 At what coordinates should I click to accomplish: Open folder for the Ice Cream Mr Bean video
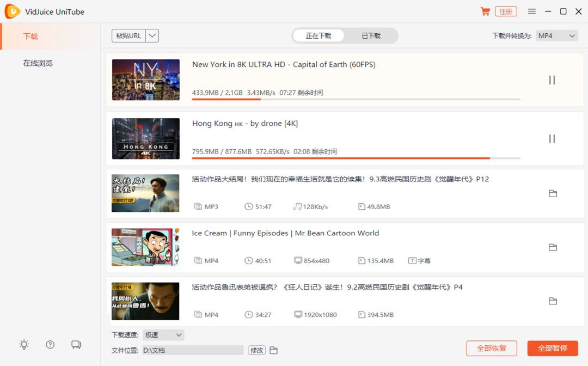553,247
